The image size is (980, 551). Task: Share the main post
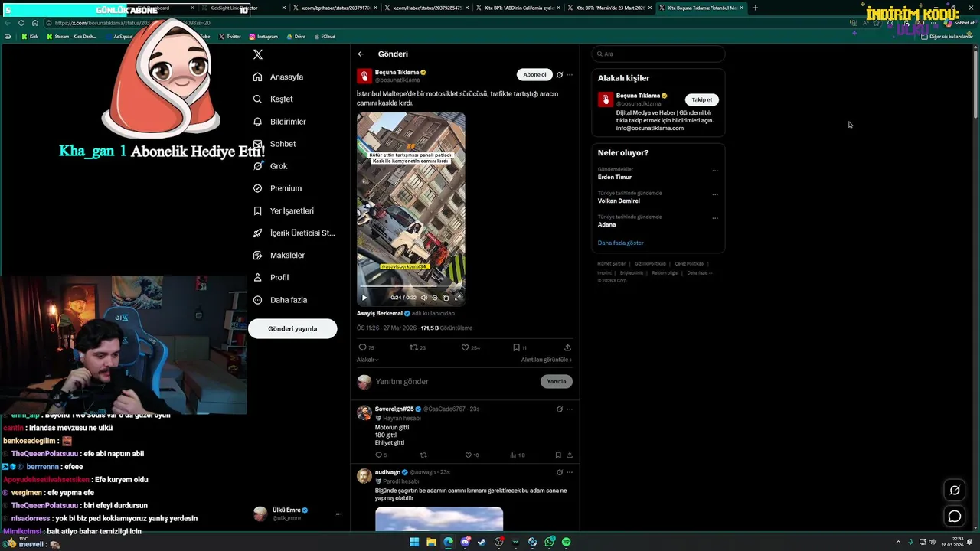click(567, 347)
